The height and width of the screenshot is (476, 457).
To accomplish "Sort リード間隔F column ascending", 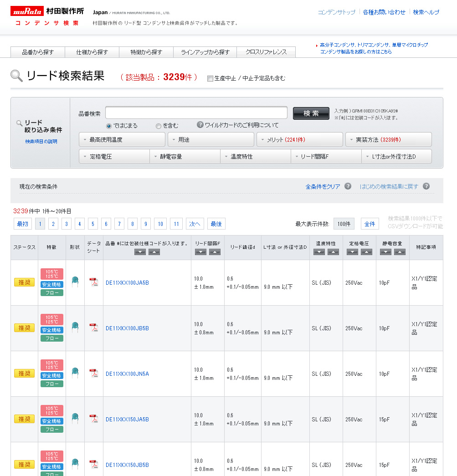I will (x=215, y=252).
